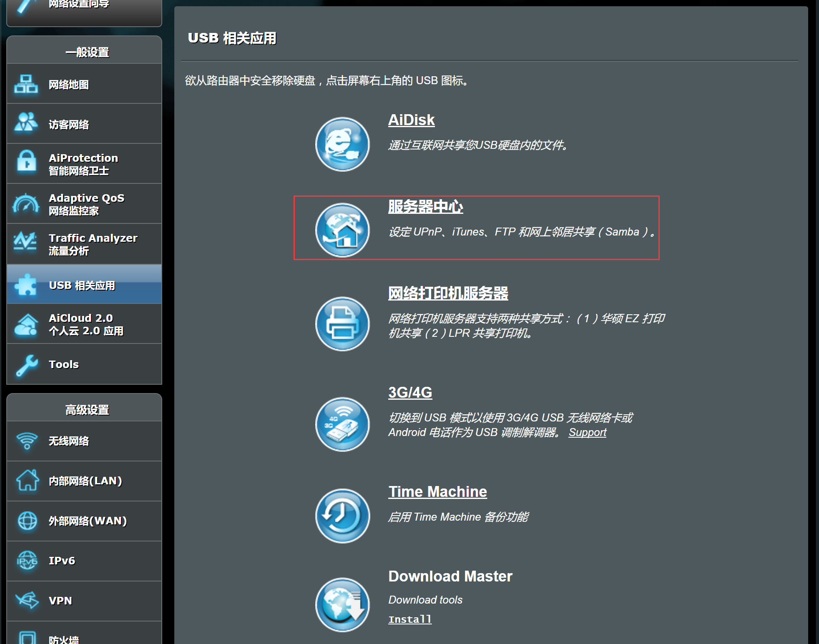Open the AiDisk link
The width and height of the screenshot is (819, 644).
click(411, 120)
